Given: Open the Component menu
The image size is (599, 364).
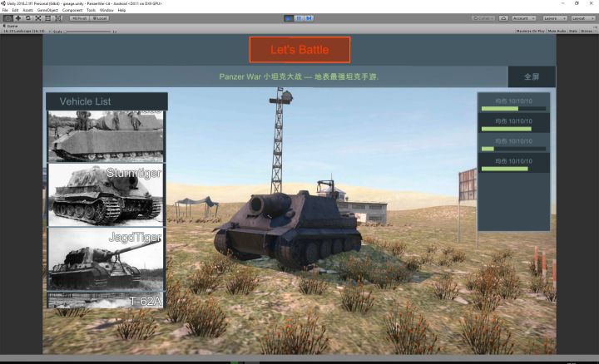Looking at the screenshot, I should click(72, 10).
